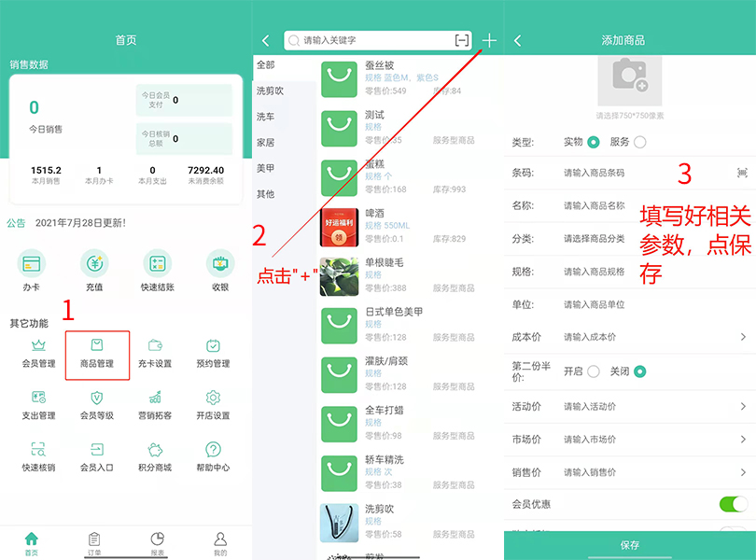Viewport: 756px width, 560px height.
Task: Open 收银 cashier icon
Action: (220, 271)
